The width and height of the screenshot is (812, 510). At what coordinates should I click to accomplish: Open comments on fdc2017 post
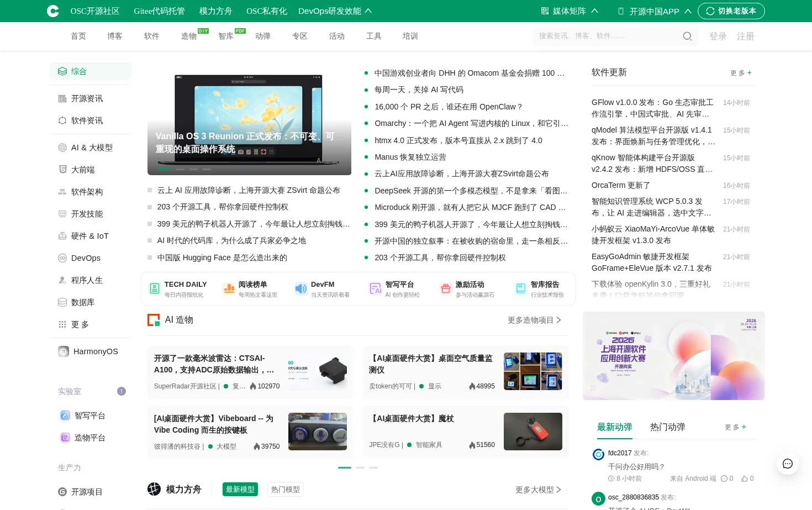(x=727, y=479)
